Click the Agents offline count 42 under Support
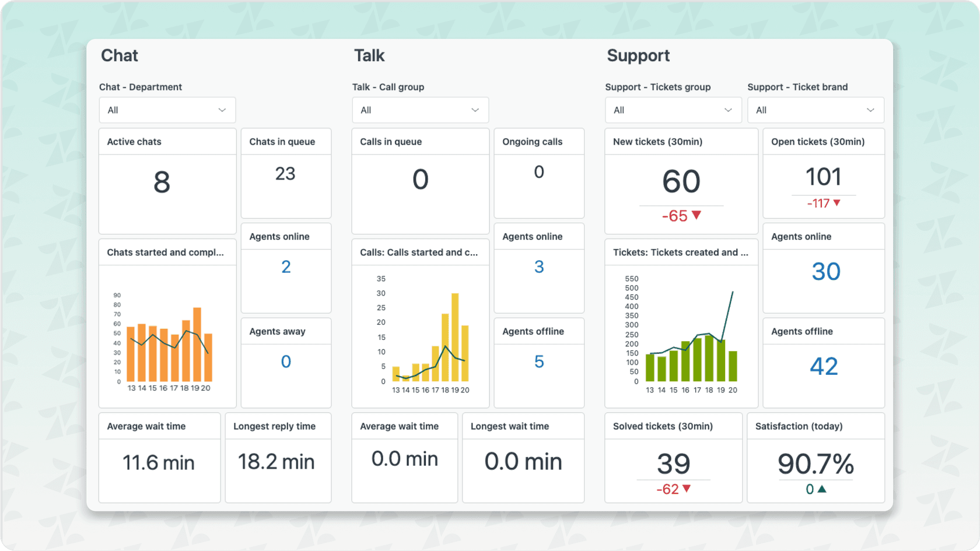The image size is (980, 551). pyautogui.click(x=823, y=366)
